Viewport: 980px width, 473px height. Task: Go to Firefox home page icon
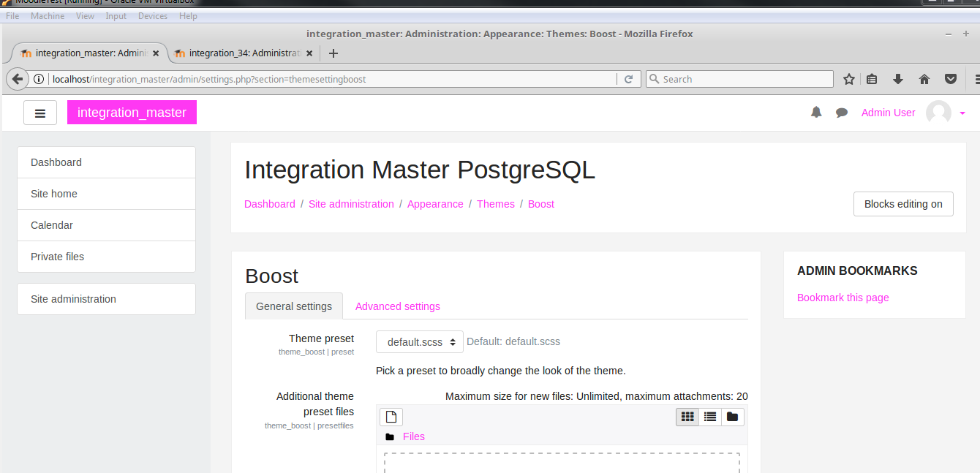tap(924, 79)
